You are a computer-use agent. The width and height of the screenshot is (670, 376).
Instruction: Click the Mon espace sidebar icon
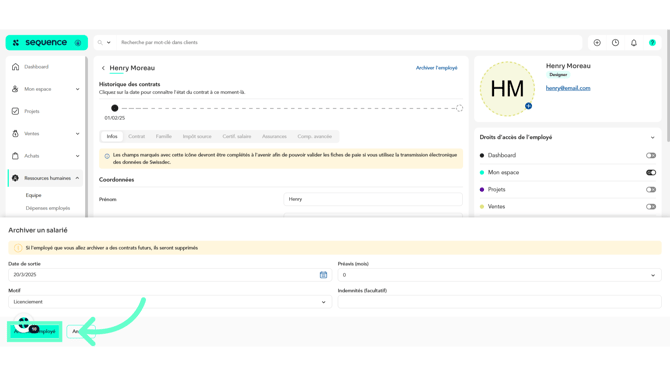[15, 89]
